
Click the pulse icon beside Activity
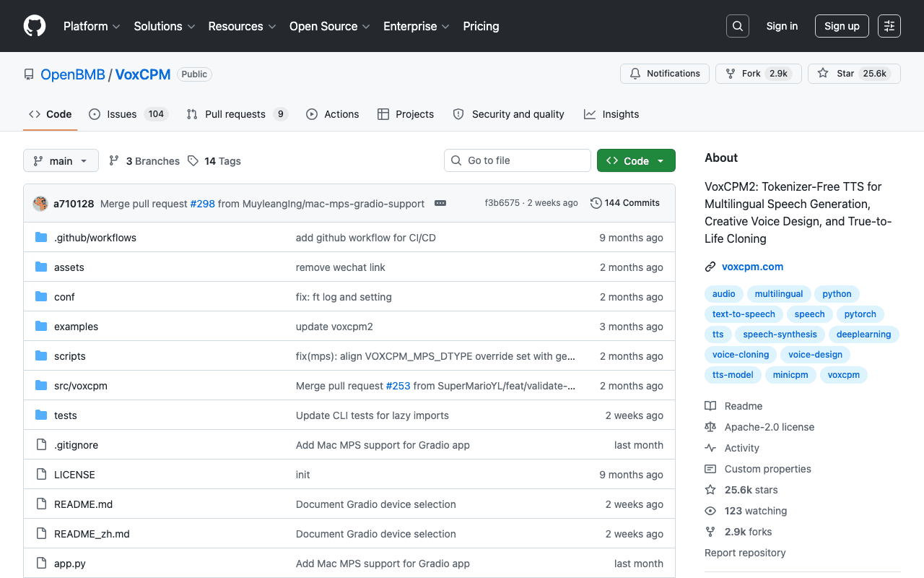click(x=710, y=448)
